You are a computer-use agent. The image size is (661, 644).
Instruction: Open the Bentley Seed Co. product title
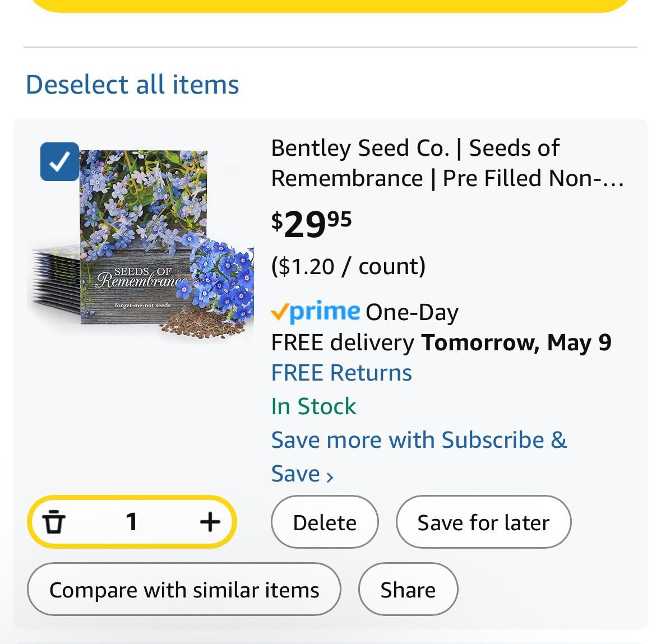point(446,163)
